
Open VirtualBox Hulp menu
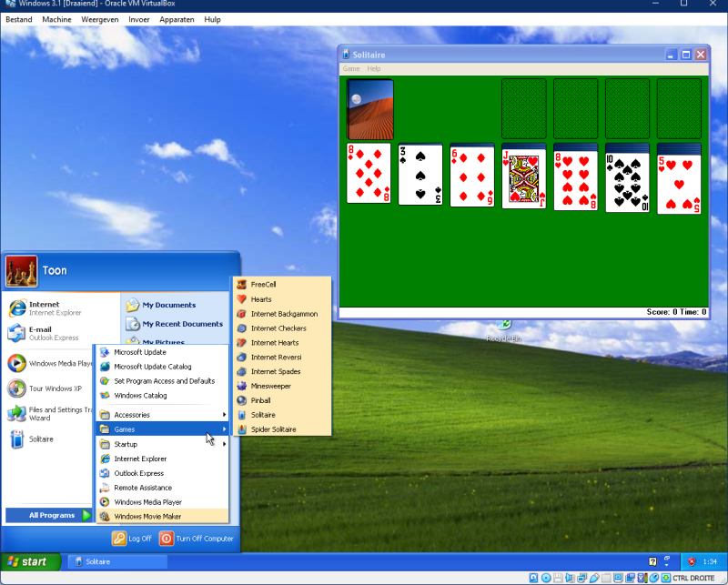click(212, 19)
